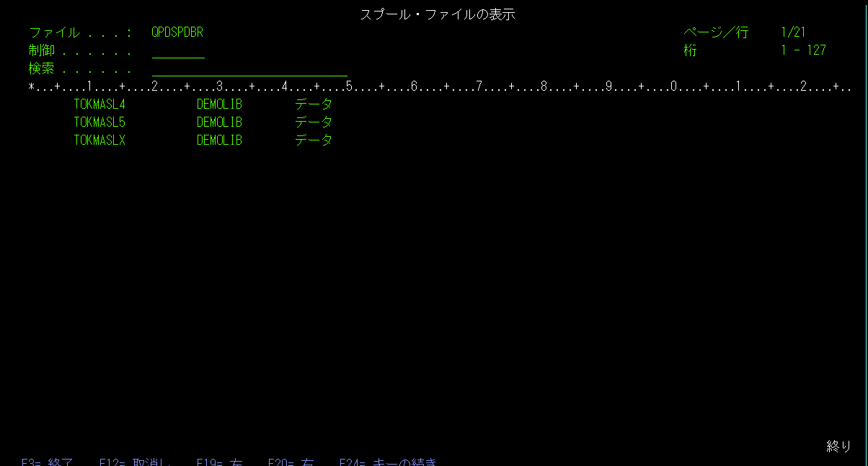This screenshot has width=868, height=466.
Task: Select the TOKMASL5 entry
Action: (99, 122)
